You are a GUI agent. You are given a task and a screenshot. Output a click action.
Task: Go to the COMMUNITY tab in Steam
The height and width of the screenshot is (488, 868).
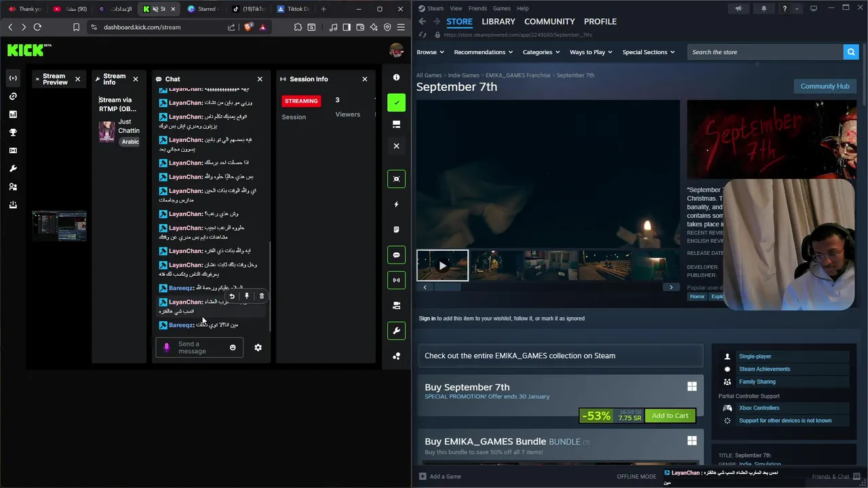[x=550, y=22]
